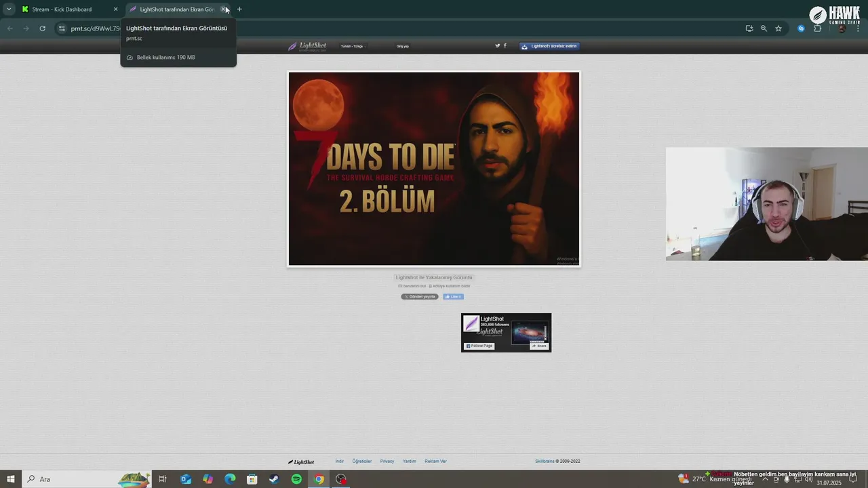Open the Reklam Ver footer link
868x488 pixels.
pos(436,462)
